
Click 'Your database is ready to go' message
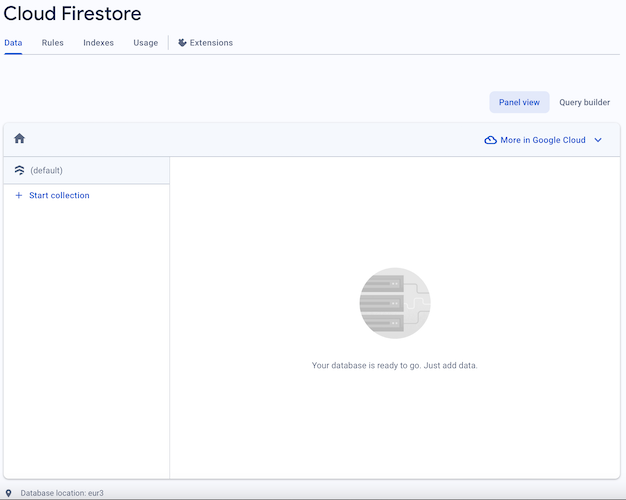pyautogui.click(x=394, y=365)
